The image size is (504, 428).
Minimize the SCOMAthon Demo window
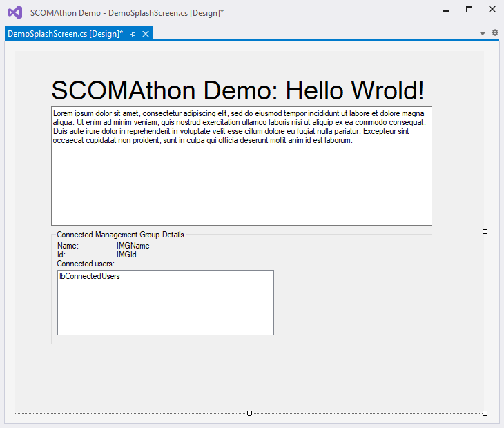(446, 10)
